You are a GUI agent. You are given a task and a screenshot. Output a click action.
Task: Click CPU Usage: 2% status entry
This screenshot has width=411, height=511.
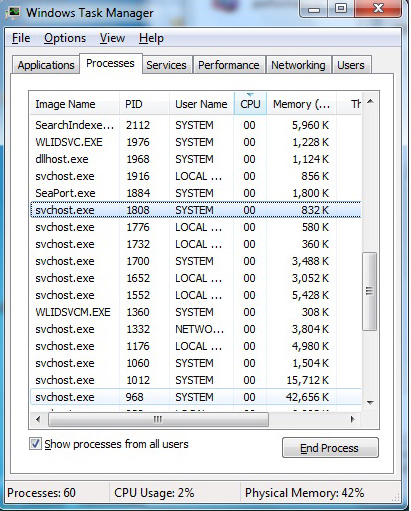coord(154,493)
